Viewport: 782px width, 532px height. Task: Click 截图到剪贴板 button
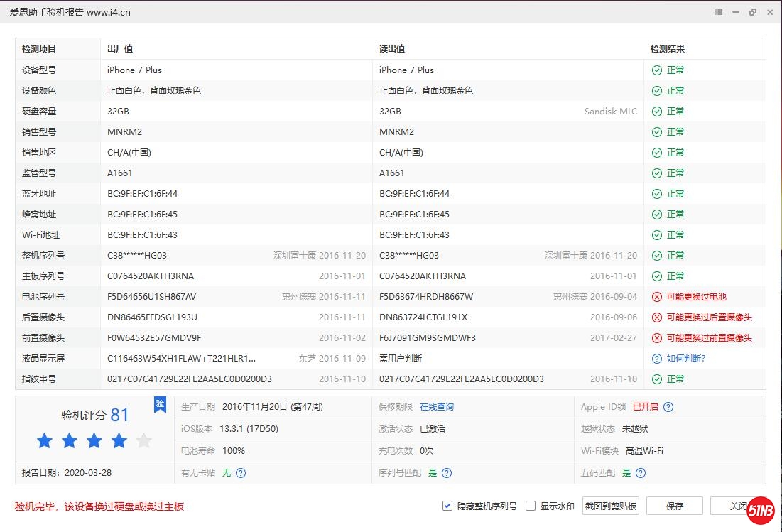pyautogui.click(x=610, y=506)
